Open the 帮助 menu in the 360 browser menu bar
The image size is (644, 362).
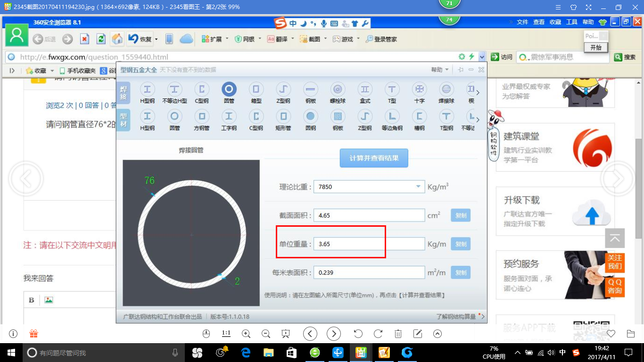[x=588, y=22]
